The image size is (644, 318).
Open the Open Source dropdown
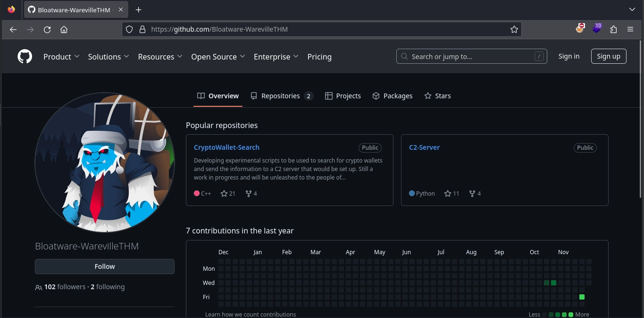click(x=218, y=57)
